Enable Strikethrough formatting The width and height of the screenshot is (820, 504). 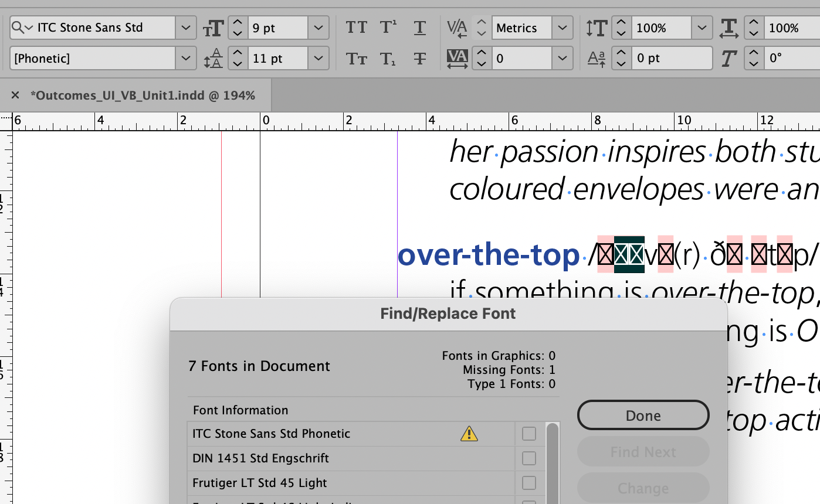pos(420,58)
